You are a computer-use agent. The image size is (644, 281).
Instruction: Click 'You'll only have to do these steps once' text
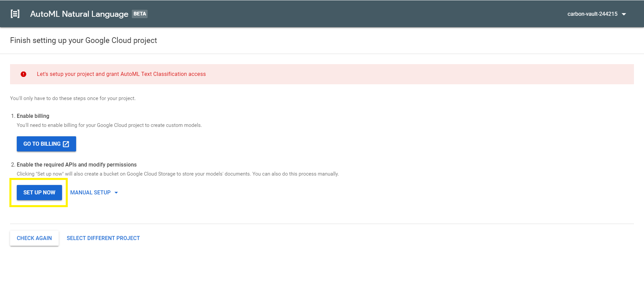pos(73,98)
